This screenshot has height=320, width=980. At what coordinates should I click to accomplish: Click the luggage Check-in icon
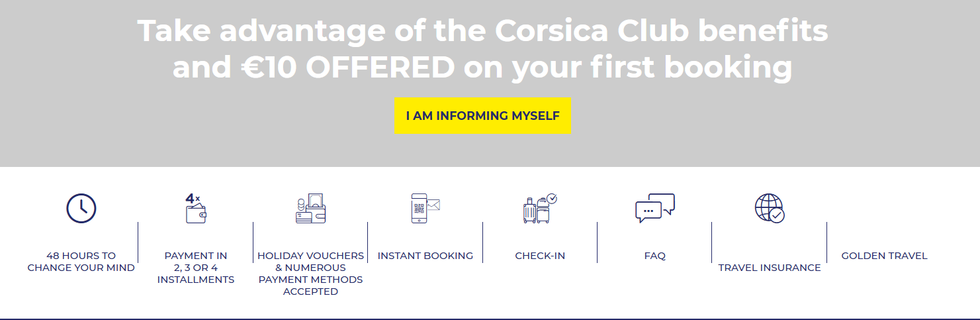(x=540, y=208)
